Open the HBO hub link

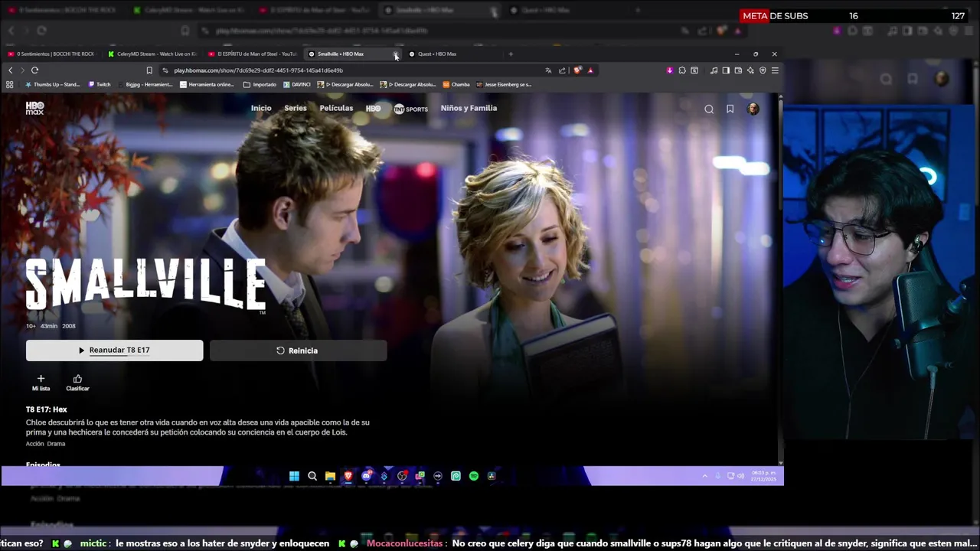click(x=373, y=109)
